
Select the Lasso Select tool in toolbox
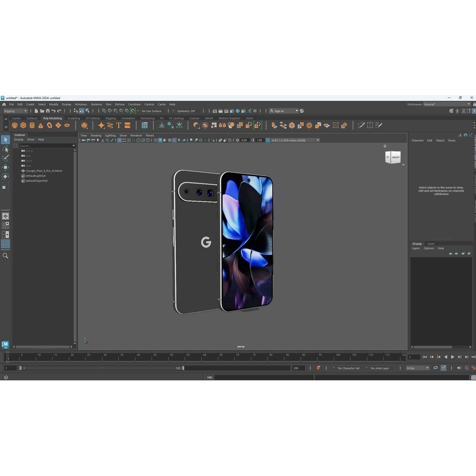5,149
